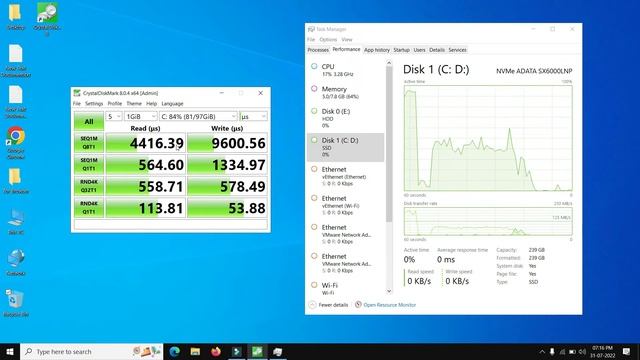The width and height of the screenshot is (640, 360).
Task: Open CrystalDiskMark File menu
Action: pos(77,104)
